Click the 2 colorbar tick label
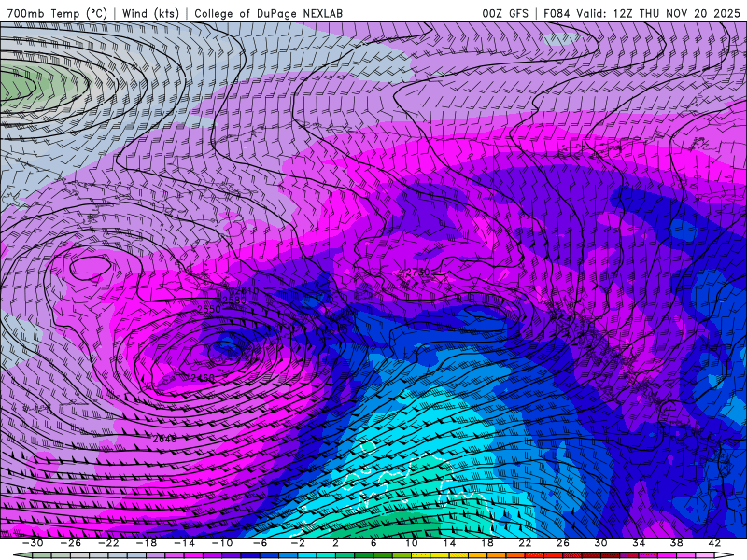This screenshot has height=560, width=747. (x=335, y=543)
